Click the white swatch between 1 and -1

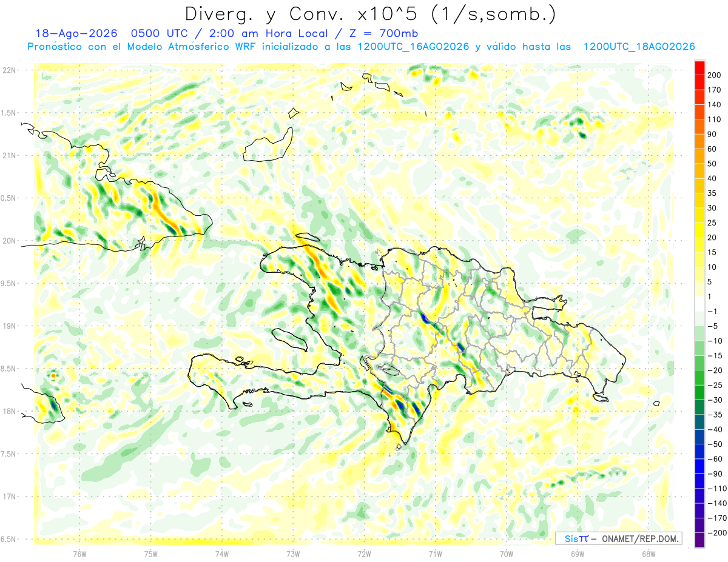point(699,304)
